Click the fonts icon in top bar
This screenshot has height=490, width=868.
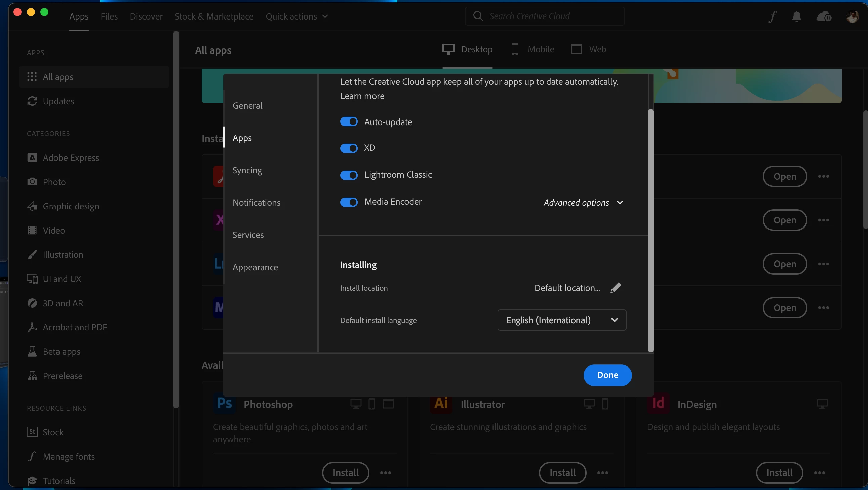tap(773, 16)
